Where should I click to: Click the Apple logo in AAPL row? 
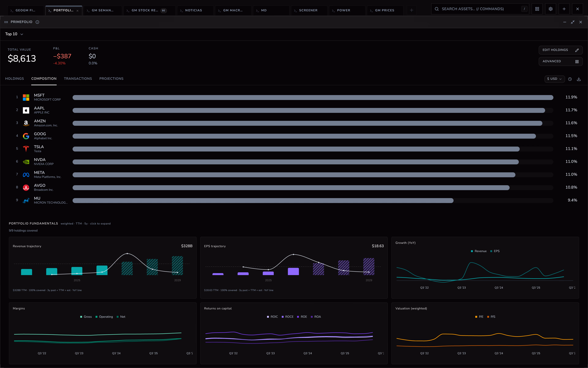coord(26,110)
